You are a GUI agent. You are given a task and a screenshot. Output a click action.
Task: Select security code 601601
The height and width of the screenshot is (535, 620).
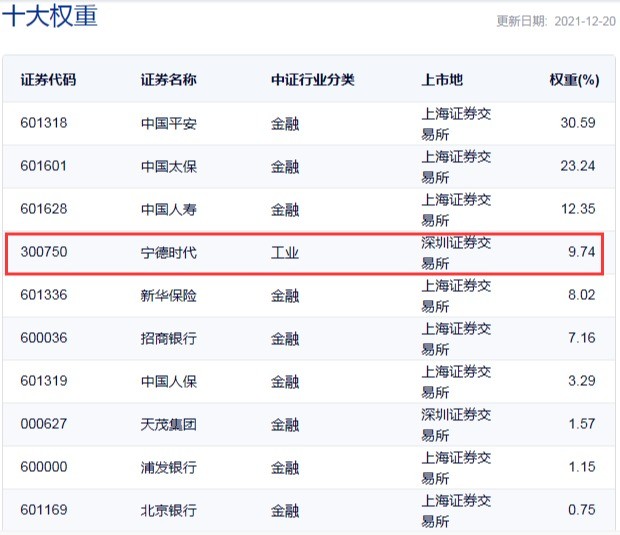tap(44, 166)
